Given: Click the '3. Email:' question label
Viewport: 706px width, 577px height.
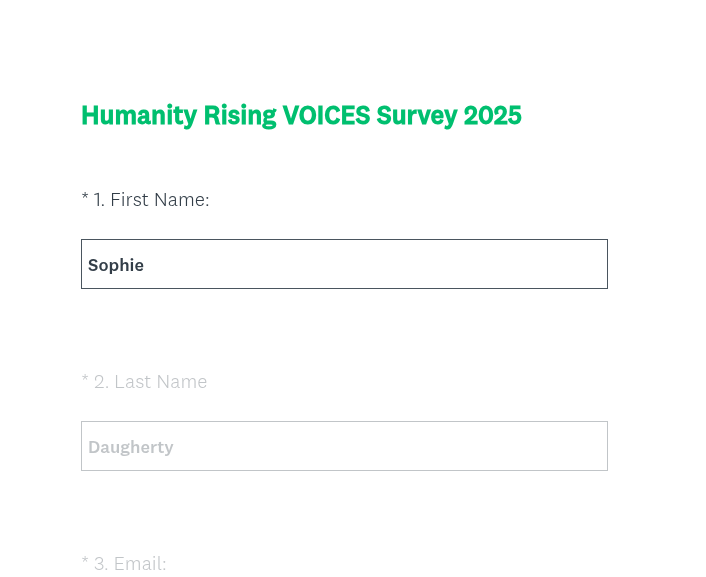Looking at the screenshot, I should (129, 563).
